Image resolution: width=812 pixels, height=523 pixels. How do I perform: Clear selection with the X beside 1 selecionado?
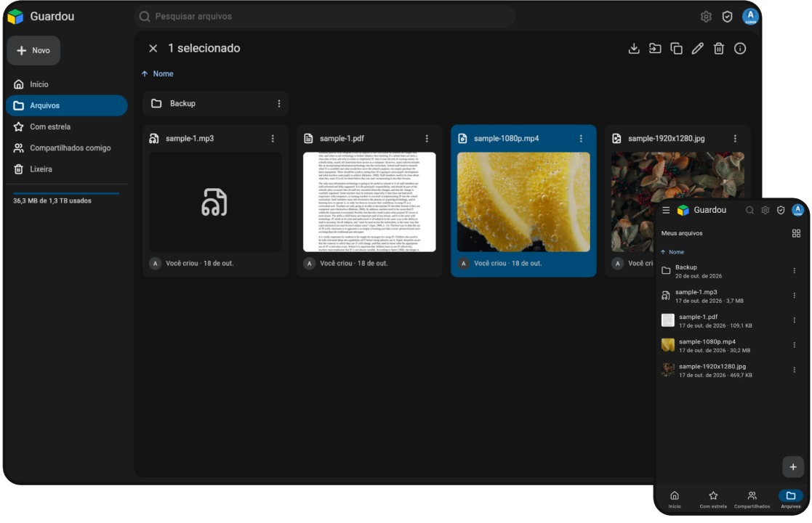click(x=153, y=48)
